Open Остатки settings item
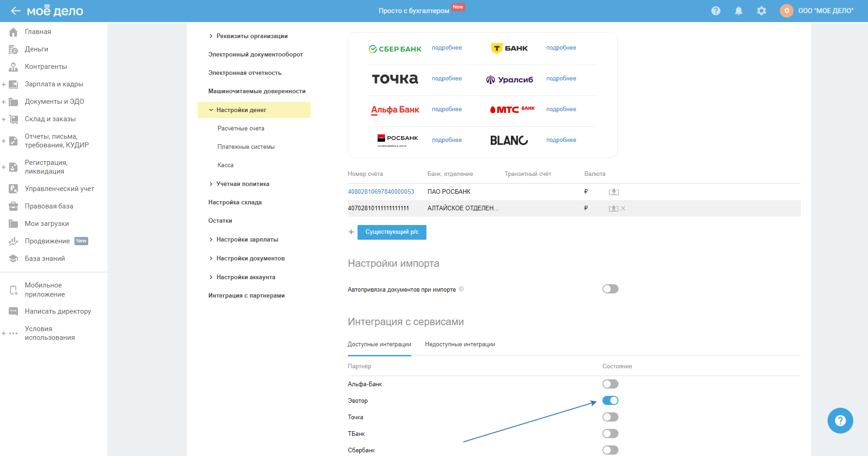 click(x=220, y=221)
